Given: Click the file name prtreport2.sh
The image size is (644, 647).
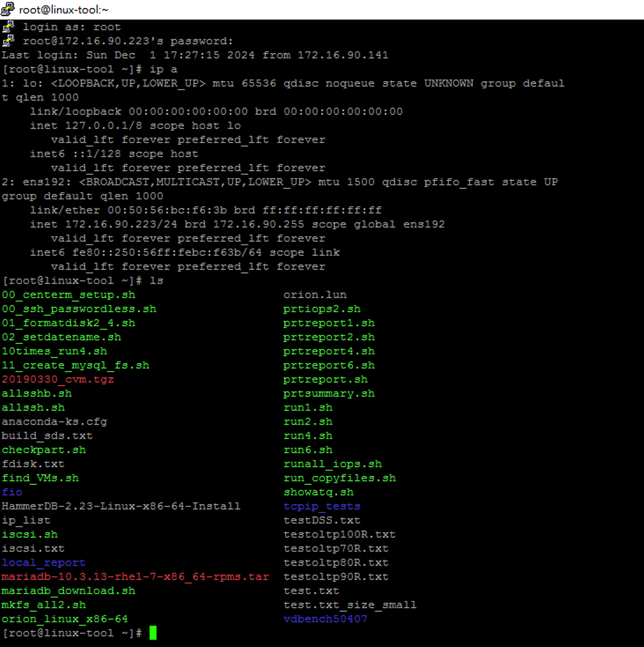Looking at the screenshot, I should (329, 337).
